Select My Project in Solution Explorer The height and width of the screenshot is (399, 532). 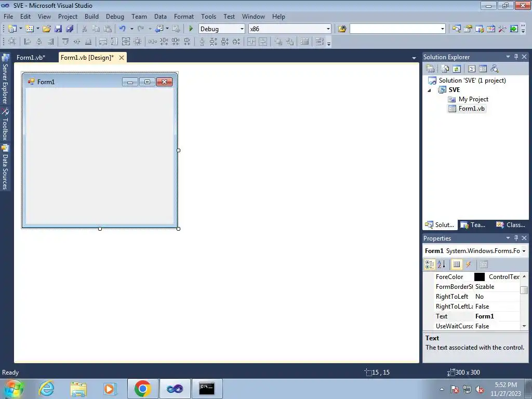[473, 99]
